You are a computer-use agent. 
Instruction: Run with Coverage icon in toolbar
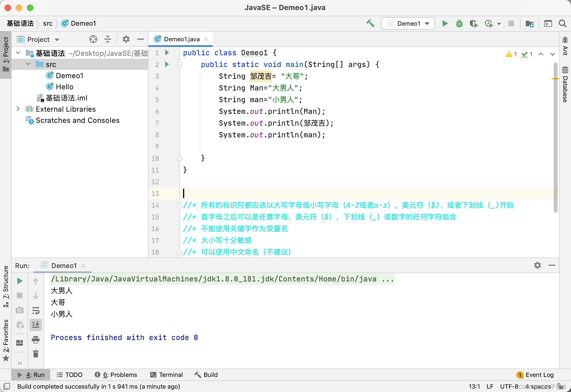[x=474, y=23]
